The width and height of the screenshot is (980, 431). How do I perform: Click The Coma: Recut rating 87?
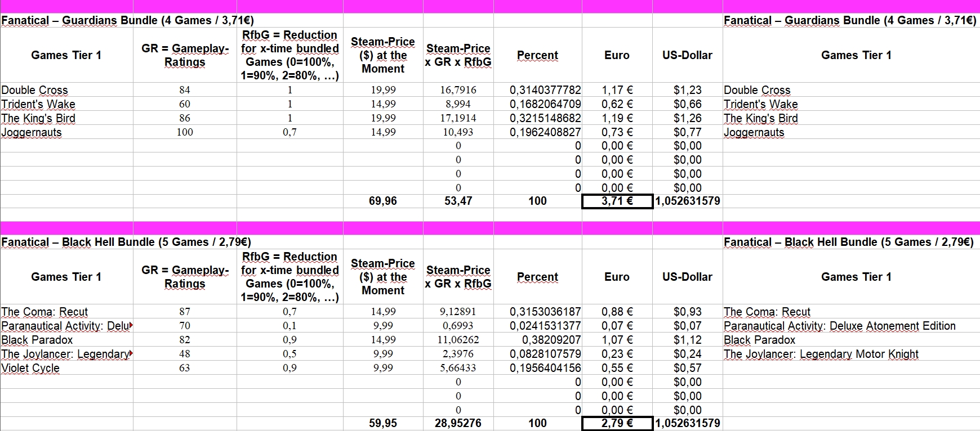(184, 312)
